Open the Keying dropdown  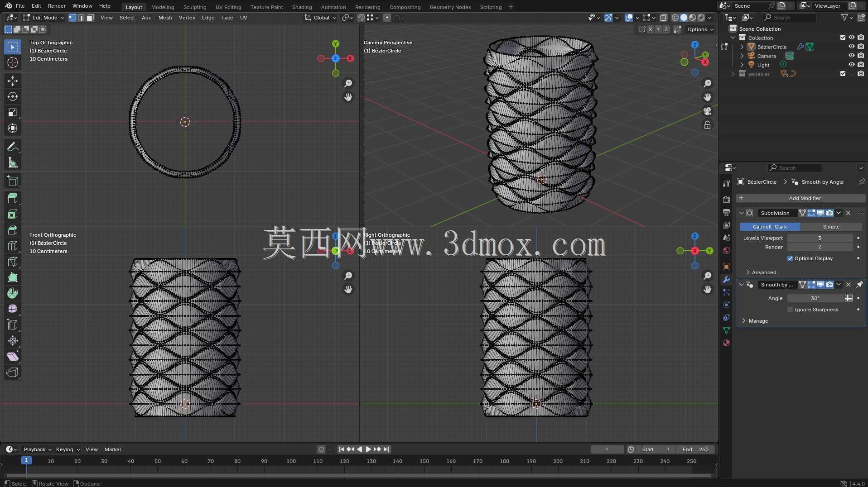tap(68, 449)
